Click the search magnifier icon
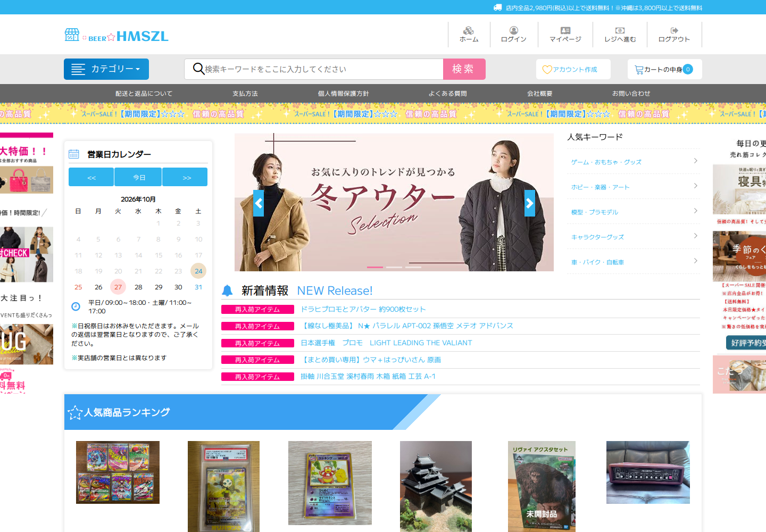Viewport: 766px width, 532px height. click(x=198, y=69)
